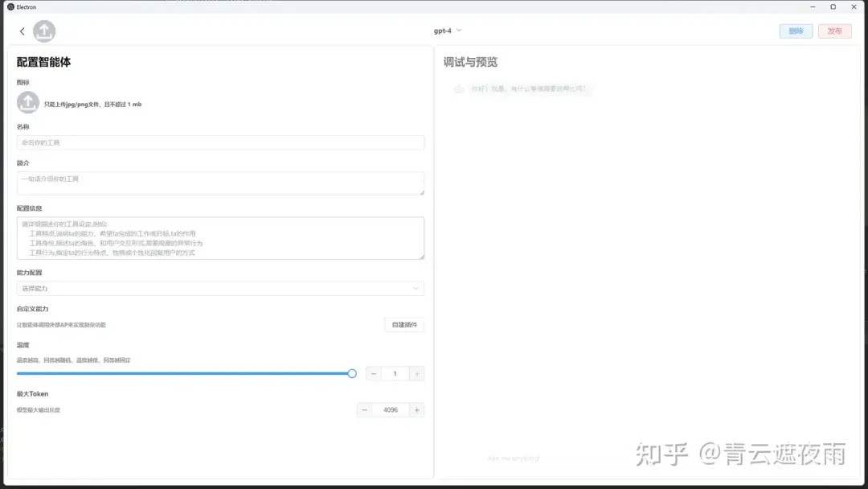
Task: Click the back arrow icon
Action: tap(22, 31)
